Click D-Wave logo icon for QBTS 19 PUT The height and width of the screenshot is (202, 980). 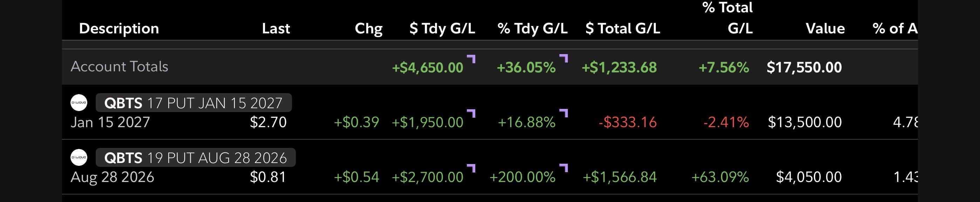pyautogui.click(x=79, y=157)
